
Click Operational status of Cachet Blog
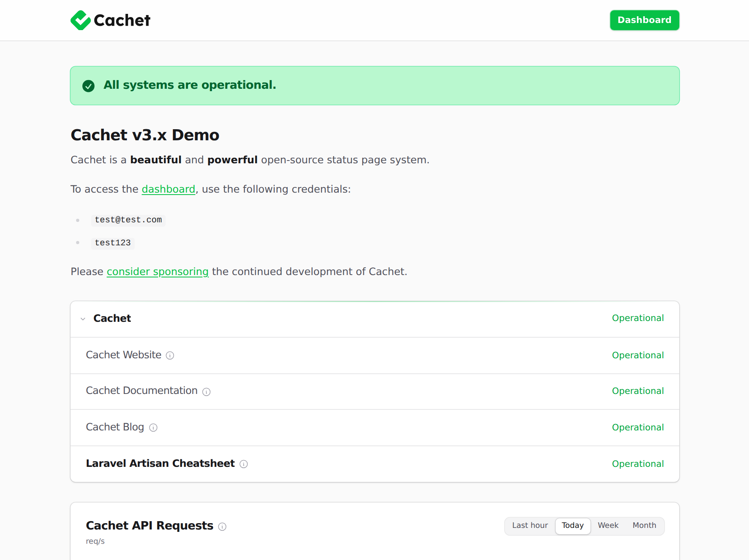[638, 427]
